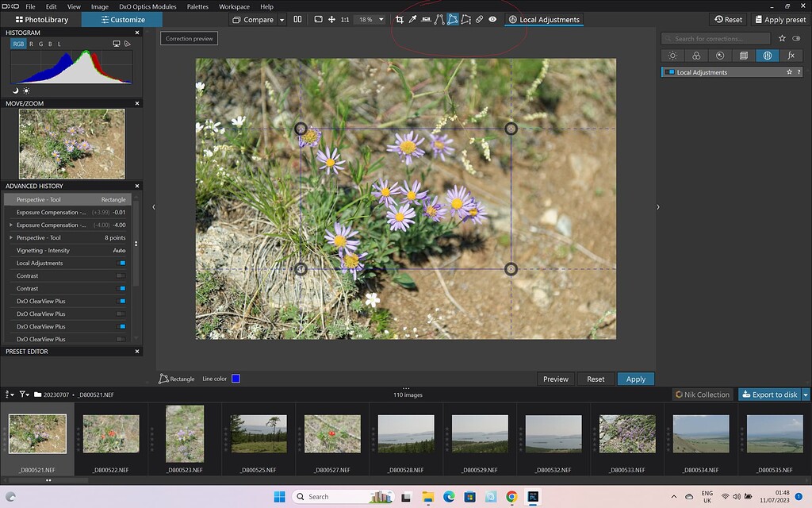Image resolution: width=812 pixels, height=508 pixels.
Task: Select the Repair tool
Action: [x=480, y=19]
